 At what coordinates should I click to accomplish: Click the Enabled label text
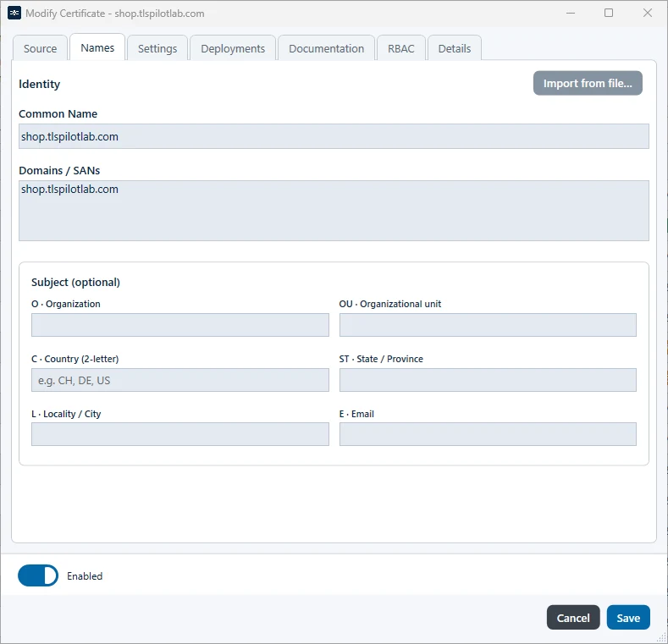(85, 575)
